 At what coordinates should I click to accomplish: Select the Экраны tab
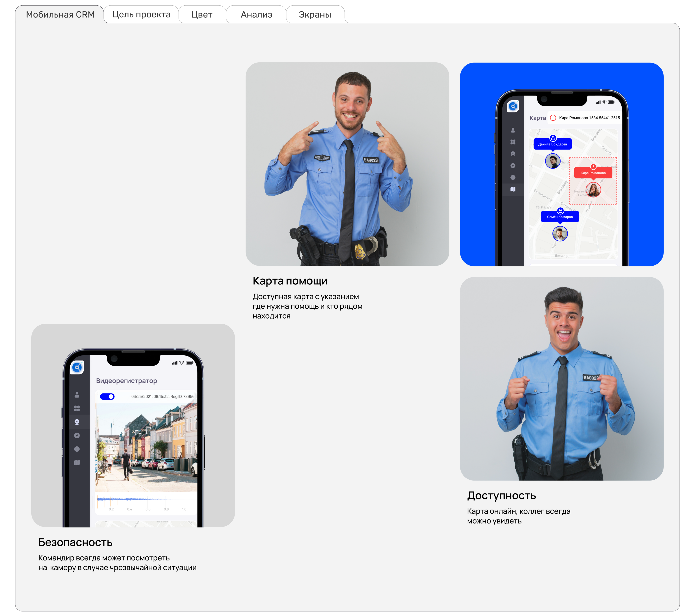tap(315, 15)
